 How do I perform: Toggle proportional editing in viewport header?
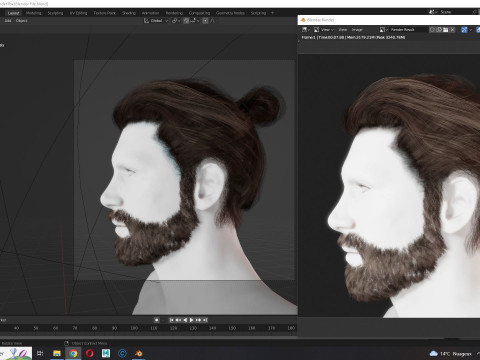point(205,21)
